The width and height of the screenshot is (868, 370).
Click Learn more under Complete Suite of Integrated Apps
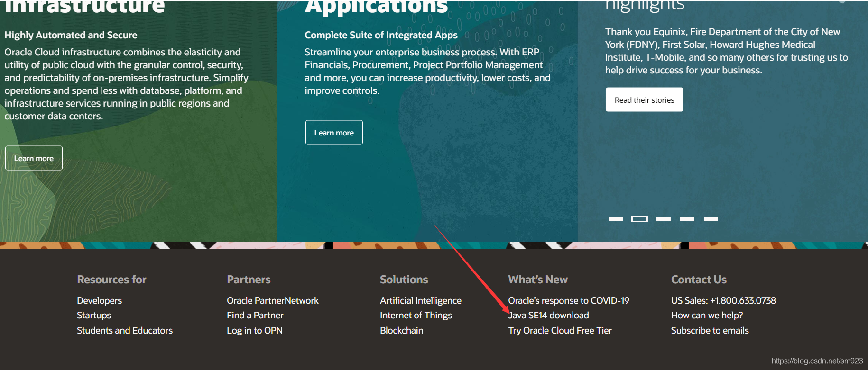pyautogui.click(x=334, y=133)
